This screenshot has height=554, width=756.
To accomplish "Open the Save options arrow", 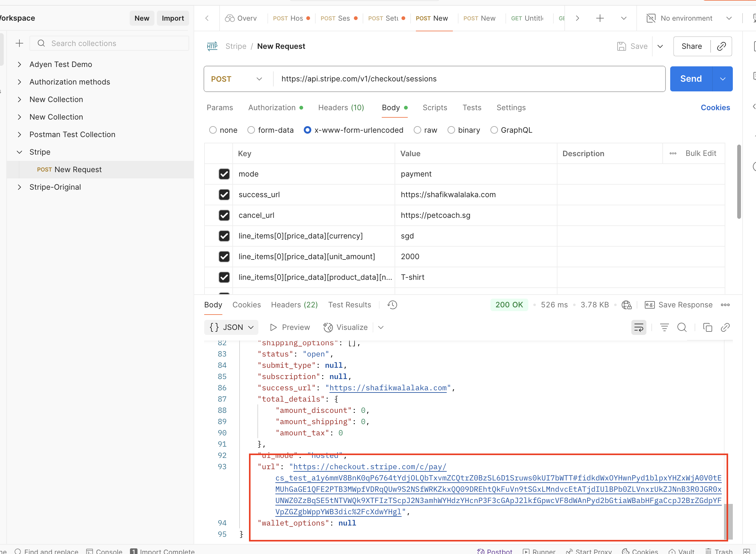I will 660,46.
